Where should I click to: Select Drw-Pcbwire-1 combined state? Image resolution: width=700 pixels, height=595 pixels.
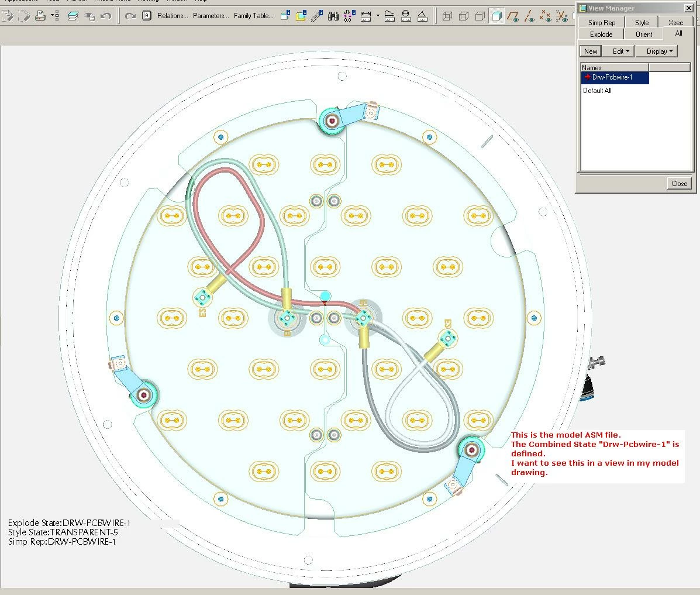click(x=615, y=77)
